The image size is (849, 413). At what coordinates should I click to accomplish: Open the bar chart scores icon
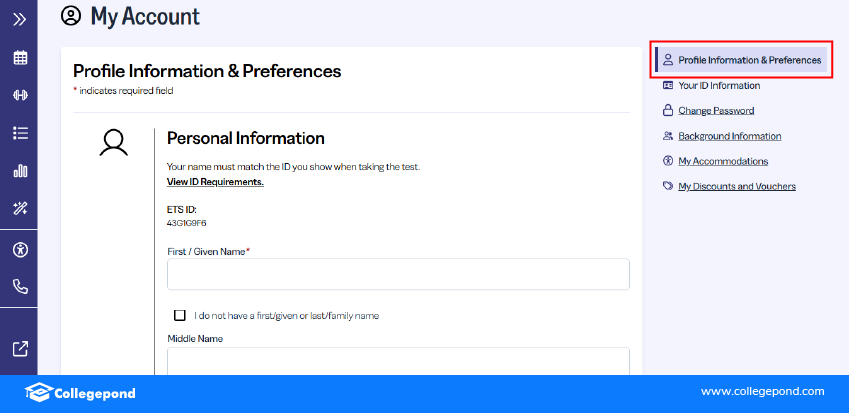tap(19, 171)
